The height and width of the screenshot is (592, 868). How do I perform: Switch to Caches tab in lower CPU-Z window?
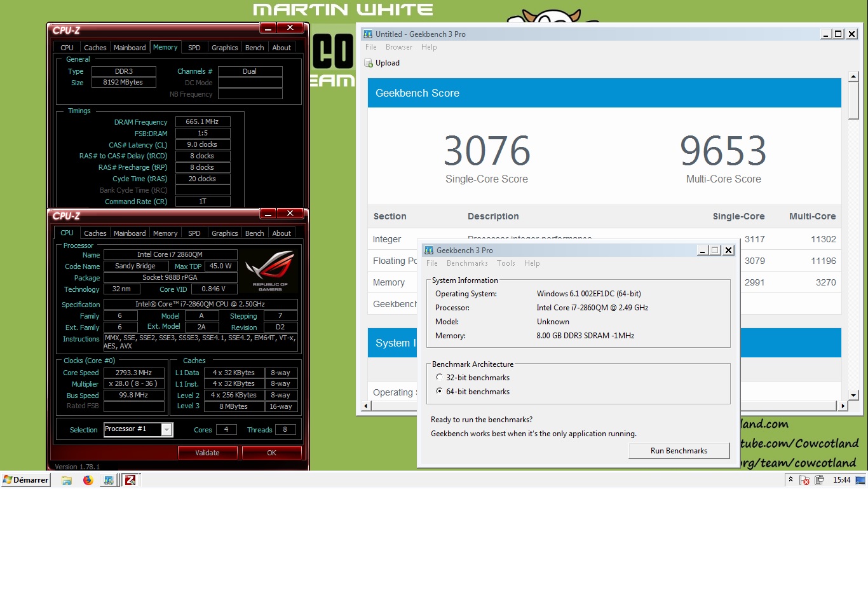95,233
